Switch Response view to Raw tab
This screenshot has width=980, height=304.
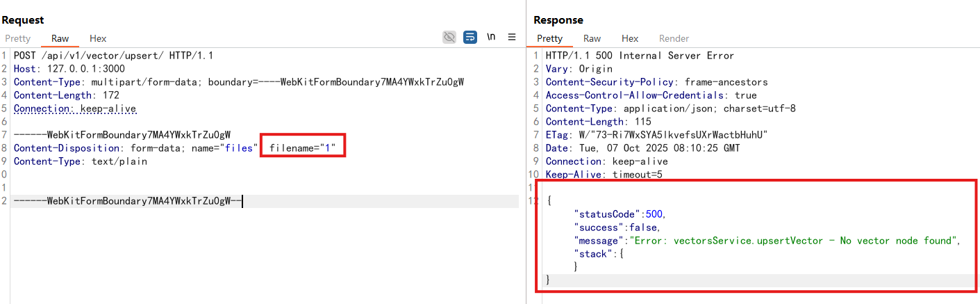click(592, 38)
